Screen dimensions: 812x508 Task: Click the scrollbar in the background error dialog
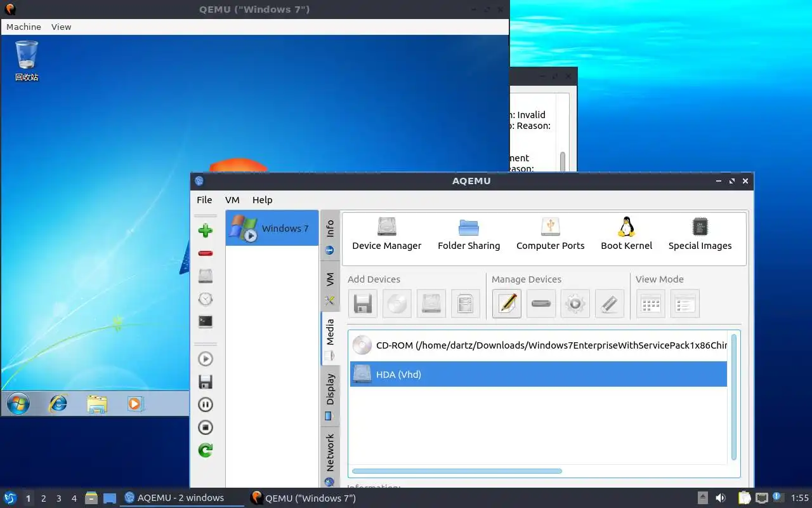point(562,161)
